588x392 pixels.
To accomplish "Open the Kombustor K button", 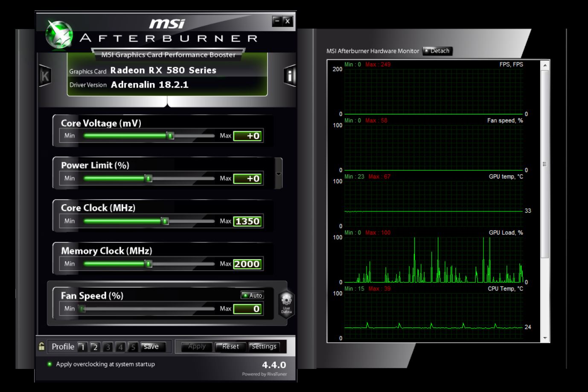I will 45,76.
